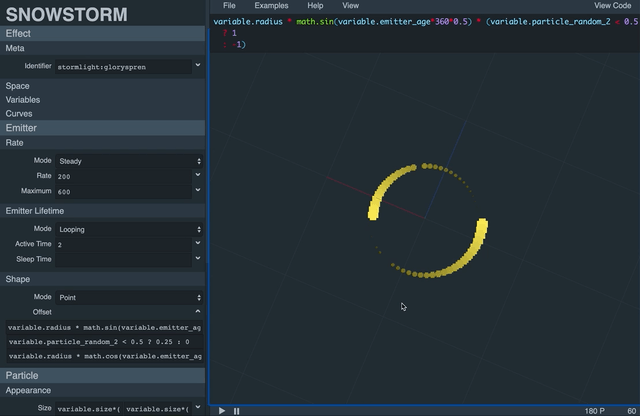Open the Help menu

315,6
